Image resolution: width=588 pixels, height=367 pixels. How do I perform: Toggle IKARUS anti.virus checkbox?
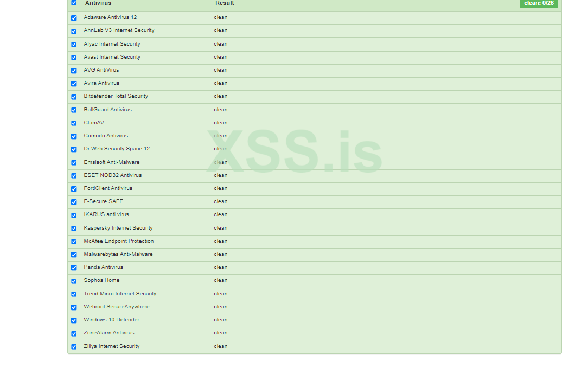tap(74, 215)
